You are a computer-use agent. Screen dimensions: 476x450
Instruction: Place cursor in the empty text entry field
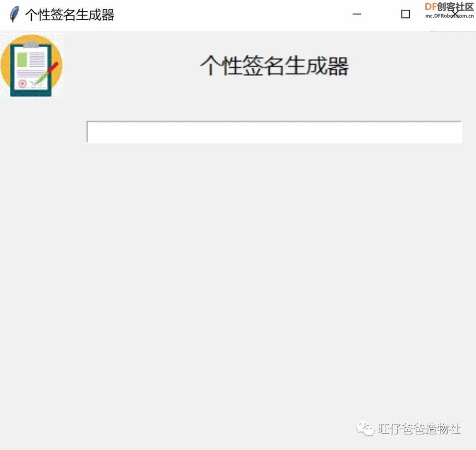click(x=275, y=132)
